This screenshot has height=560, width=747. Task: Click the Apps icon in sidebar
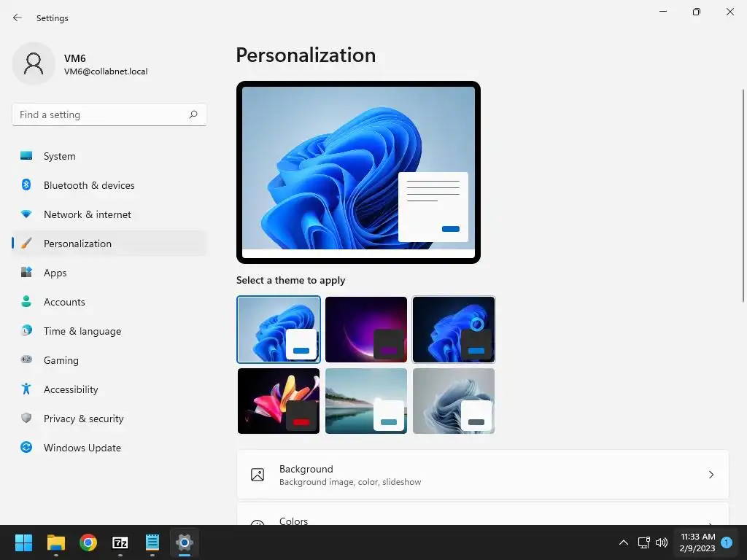coord(26,273)
